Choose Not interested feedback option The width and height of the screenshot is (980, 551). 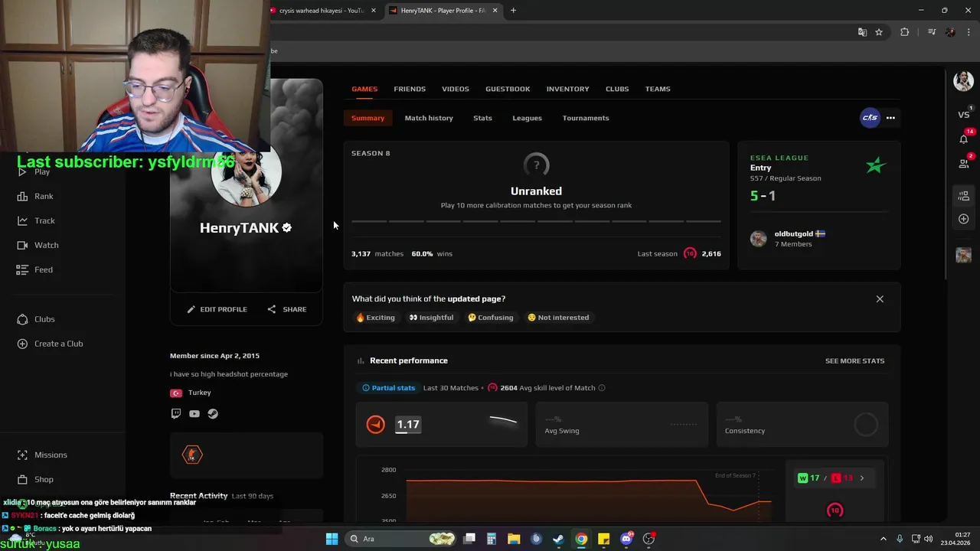pos(558,318)
